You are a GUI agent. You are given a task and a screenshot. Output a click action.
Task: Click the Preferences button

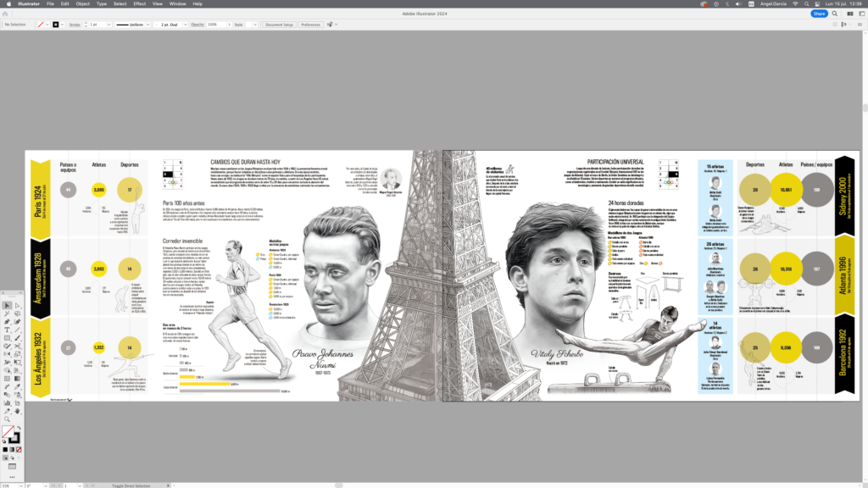310,25
